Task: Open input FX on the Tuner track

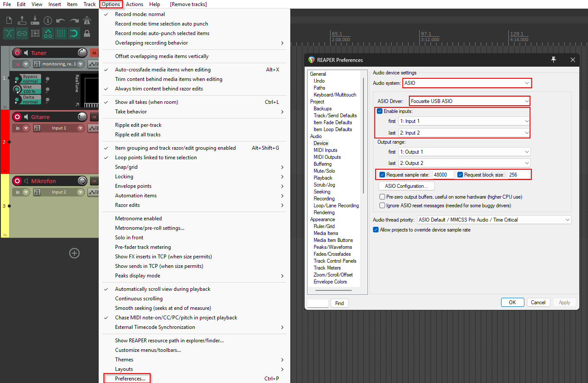Action: tap(38, 64)
